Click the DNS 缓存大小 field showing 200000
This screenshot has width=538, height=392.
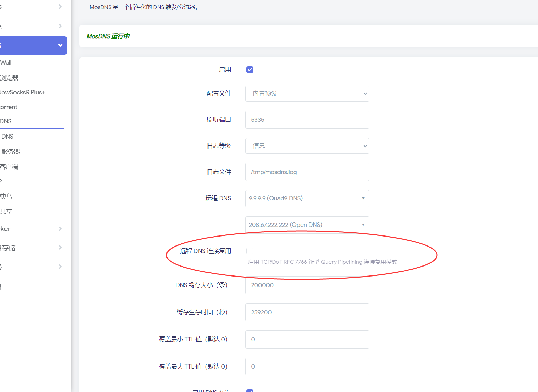coord(307,285)
